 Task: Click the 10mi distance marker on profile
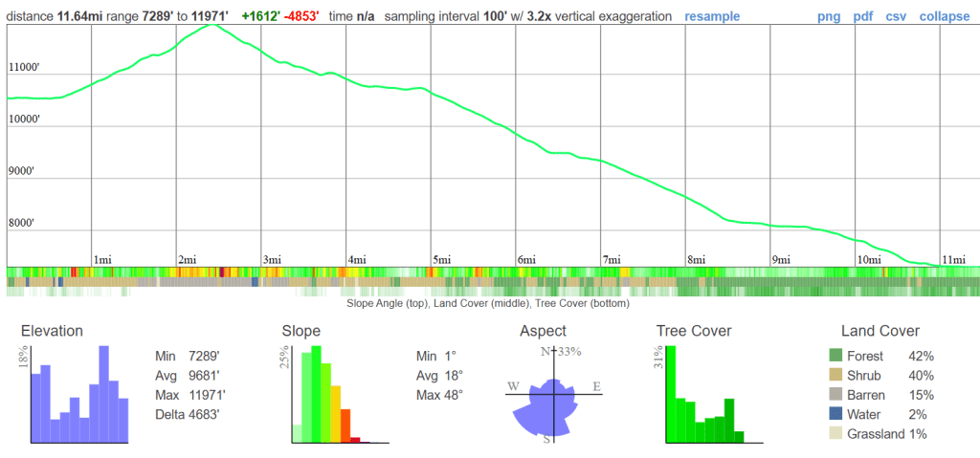coord(868,259)
